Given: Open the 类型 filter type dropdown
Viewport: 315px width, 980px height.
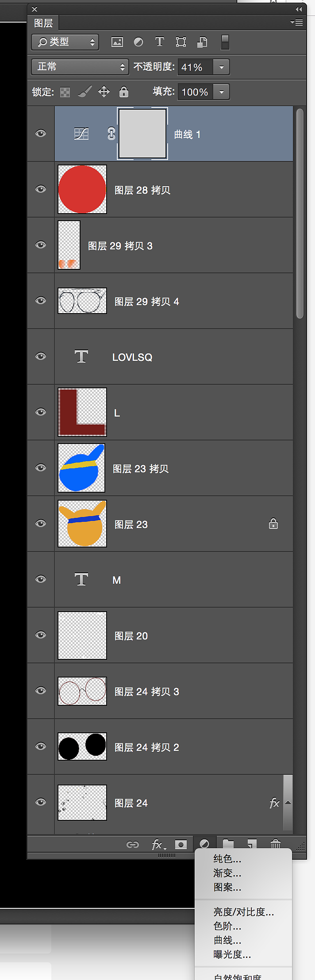Looking at the screenshot, I should tap(65, 42).
